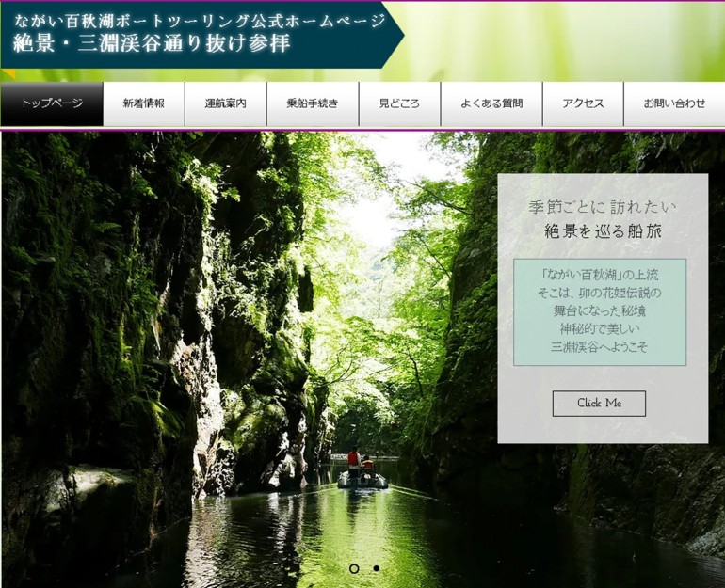Click the yellow corner triangle under banner
725x588 pixels.
(8, 72)
